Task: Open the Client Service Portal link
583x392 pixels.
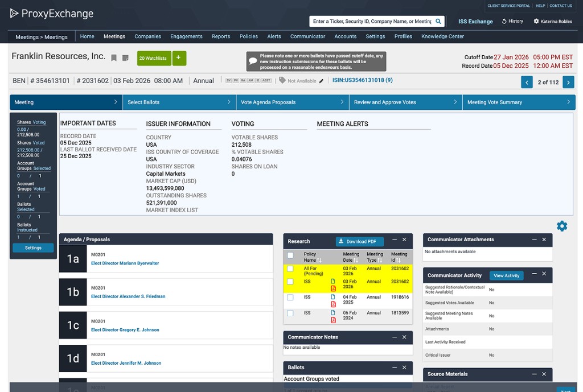Action: click(x=508, y=6)
